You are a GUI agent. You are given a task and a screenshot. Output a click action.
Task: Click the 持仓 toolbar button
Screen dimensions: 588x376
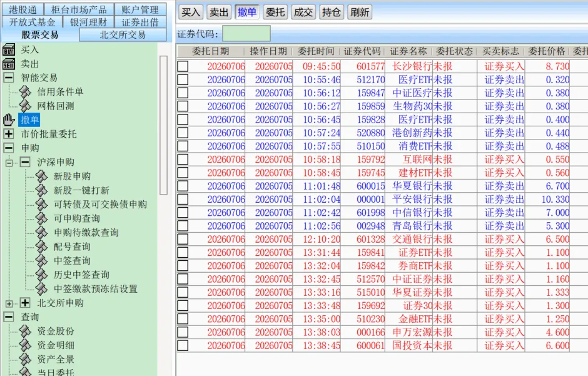tap(331, 13)
